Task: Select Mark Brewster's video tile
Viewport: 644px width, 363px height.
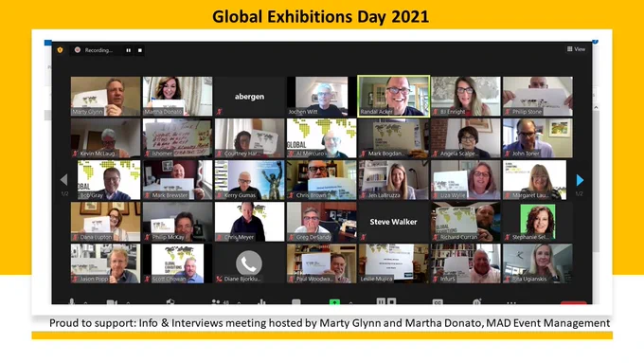Action: tap(177, 180)
